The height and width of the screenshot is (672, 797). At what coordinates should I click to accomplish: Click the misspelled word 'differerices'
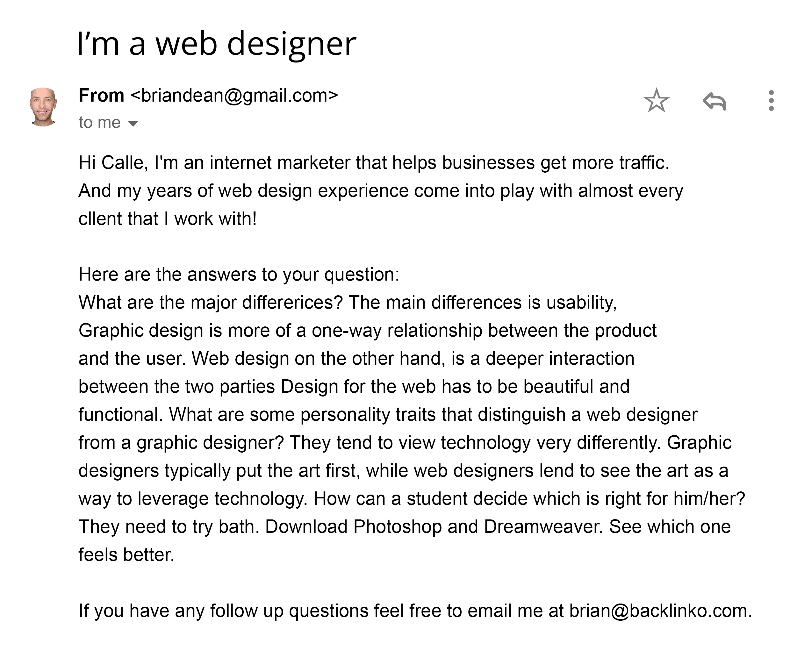tap(293, 303)
